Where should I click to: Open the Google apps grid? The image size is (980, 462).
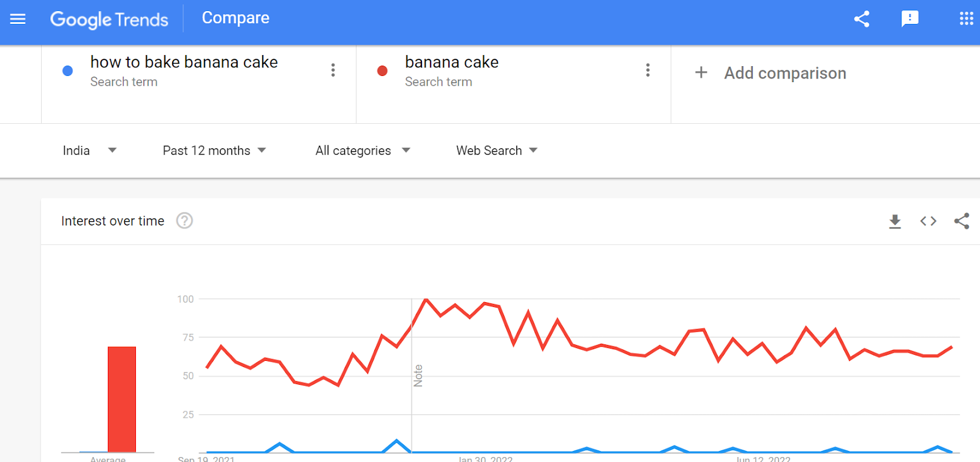point(966,19)
